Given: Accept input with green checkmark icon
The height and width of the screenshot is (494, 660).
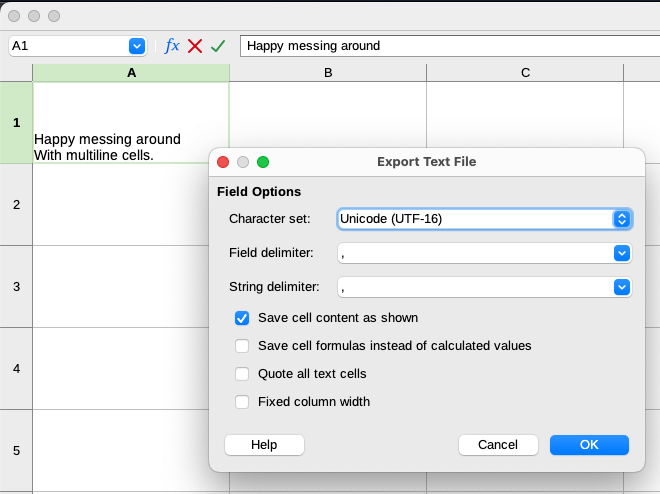Looking at the screenshot, I should [218, 46].
